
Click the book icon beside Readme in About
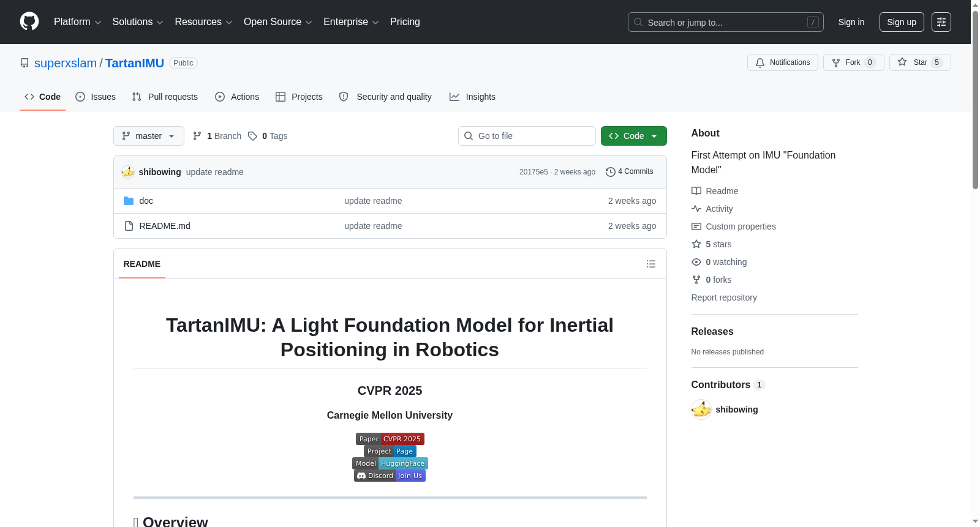696,191
